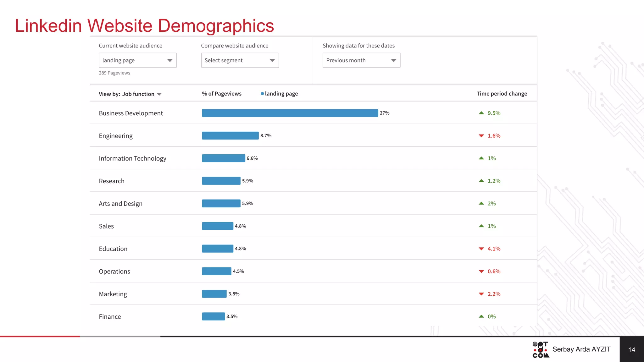Click the 9.5% change value
Viewport: 644px width, 362px height.
click(x=494, y=113)
